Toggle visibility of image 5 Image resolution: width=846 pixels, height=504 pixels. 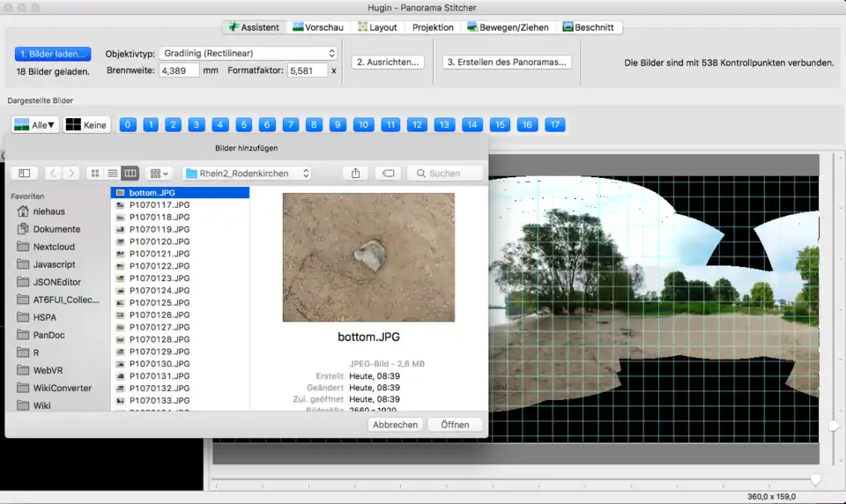coord(244,125)
